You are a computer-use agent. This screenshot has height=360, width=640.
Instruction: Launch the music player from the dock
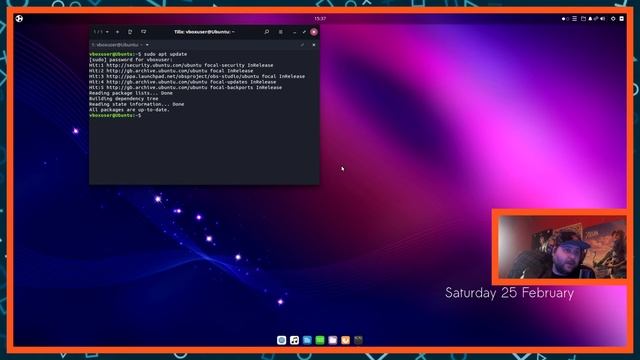[x=294, y=340]
